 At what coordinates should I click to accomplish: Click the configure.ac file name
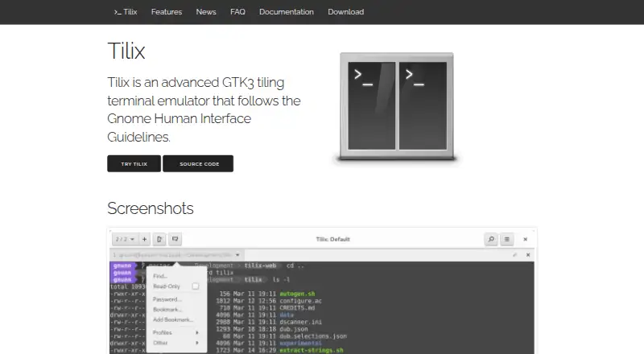(x=300, y=301)
